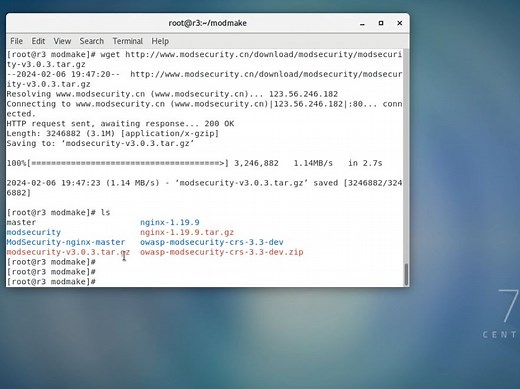Click 'modsecurity-v3.0.3.tar.gz' in ls listing
The height and width of the screenshot is (389, 520).
coord(68,252)
